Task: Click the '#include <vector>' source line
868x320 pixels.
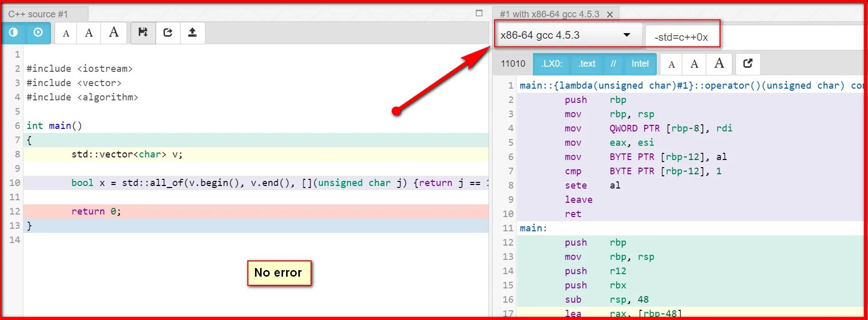Action: 74,83
